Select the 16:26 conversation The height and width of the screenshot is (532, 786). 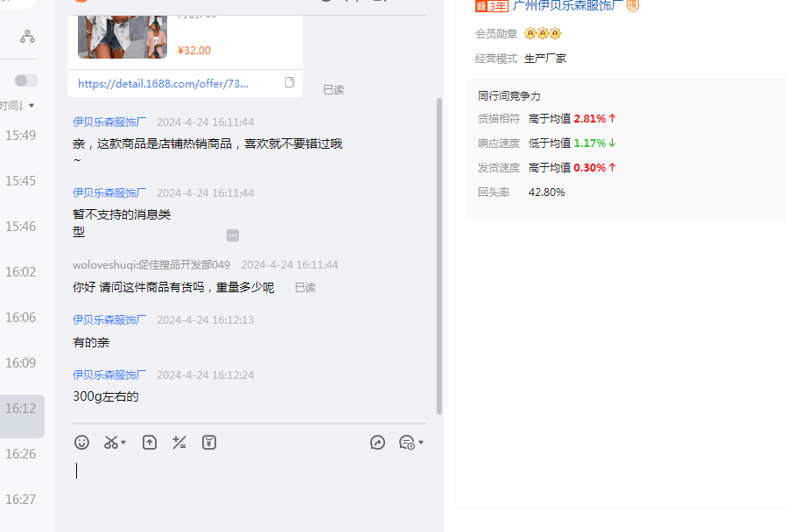[20, 454]
